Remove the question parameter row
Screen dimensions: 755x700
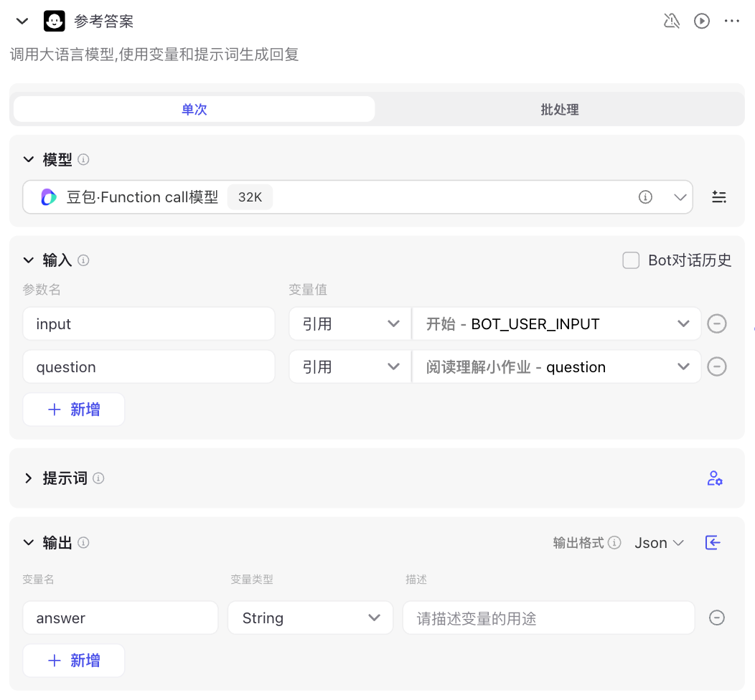click(716, 366)
